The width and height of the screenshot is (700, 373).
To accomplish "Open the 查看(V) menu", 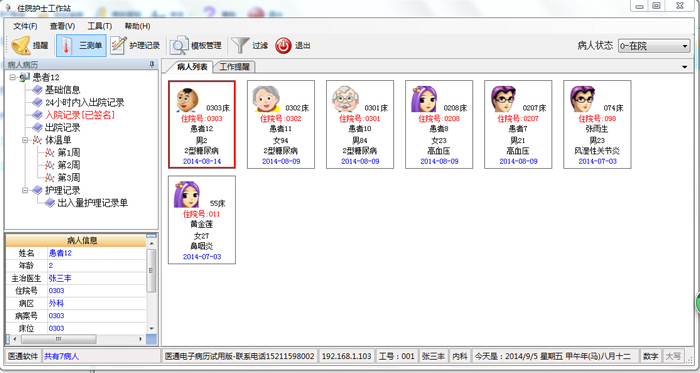I will tap(62, 26).
